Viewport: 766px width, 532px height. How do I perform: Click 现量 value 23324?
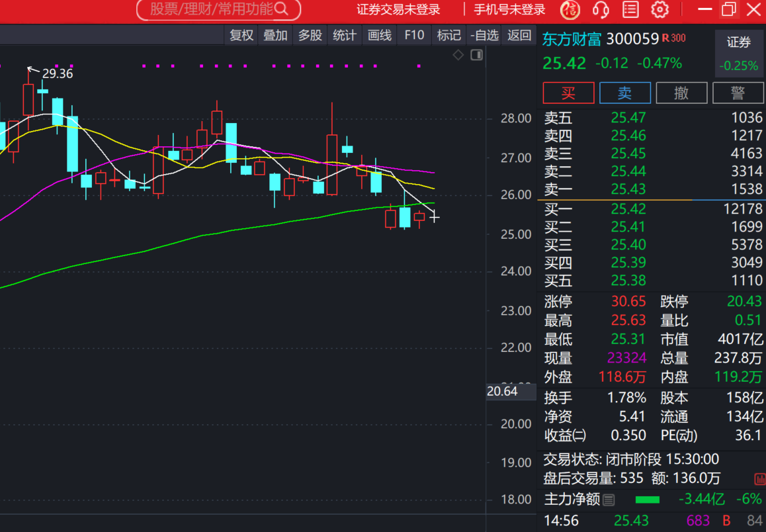(627, 358)
